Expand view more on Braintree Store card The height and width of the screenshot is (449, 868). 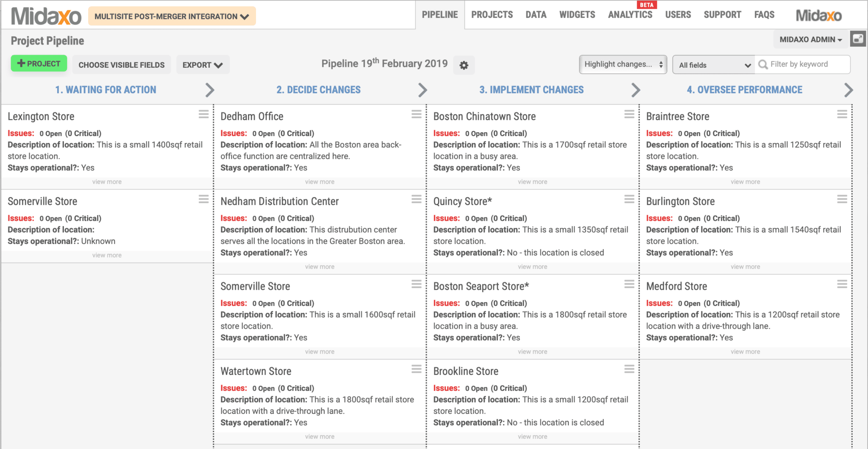point(745,182)
